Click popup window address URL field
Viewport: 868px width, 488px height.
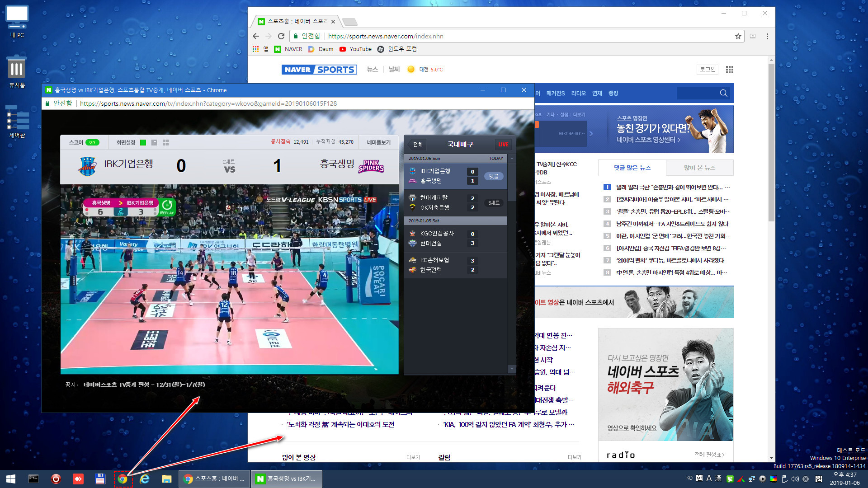(x=208, y=103)
